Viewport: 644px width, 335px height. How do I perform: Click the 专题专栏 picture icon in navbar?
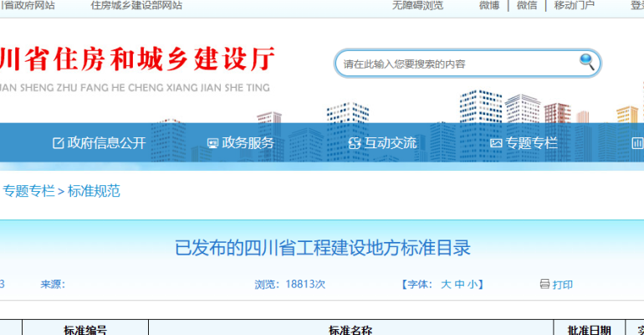pos(496,143)
